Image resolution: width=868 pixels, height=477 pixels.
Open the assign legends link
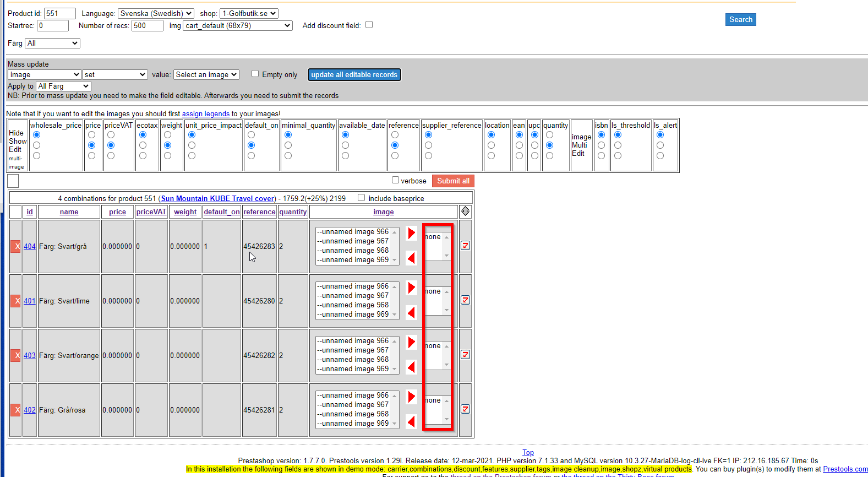(x=205, y=114)
